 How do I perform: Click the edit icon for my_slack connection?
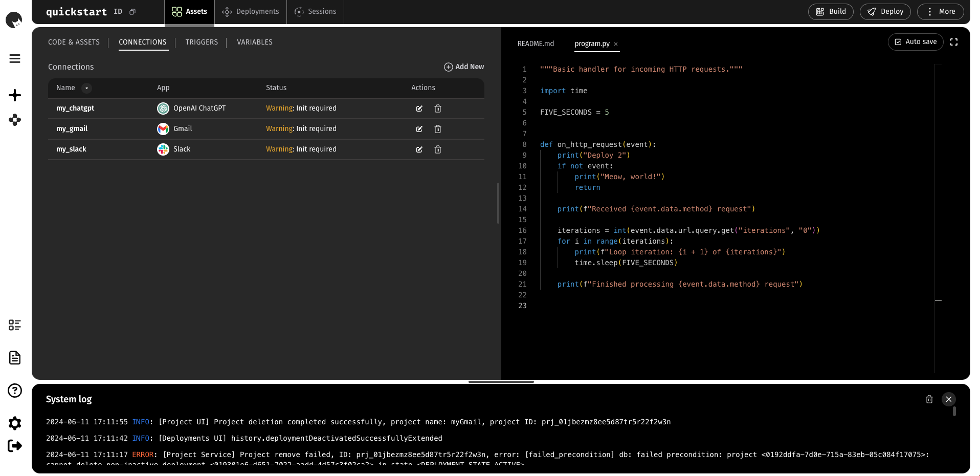coord(419,149)
